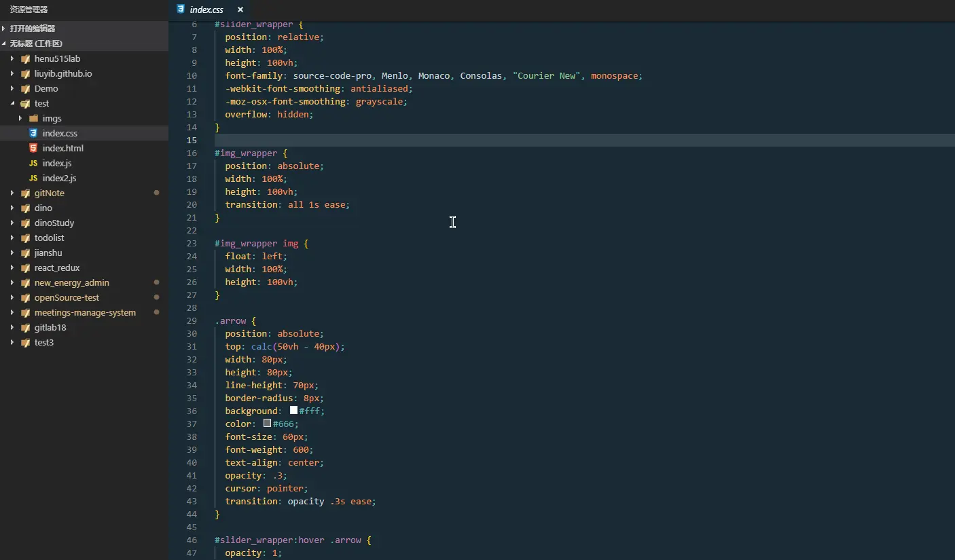Viewport: 955px width, 560px height.
Task: Click the imgs folder icon
Action: [33, 118]
